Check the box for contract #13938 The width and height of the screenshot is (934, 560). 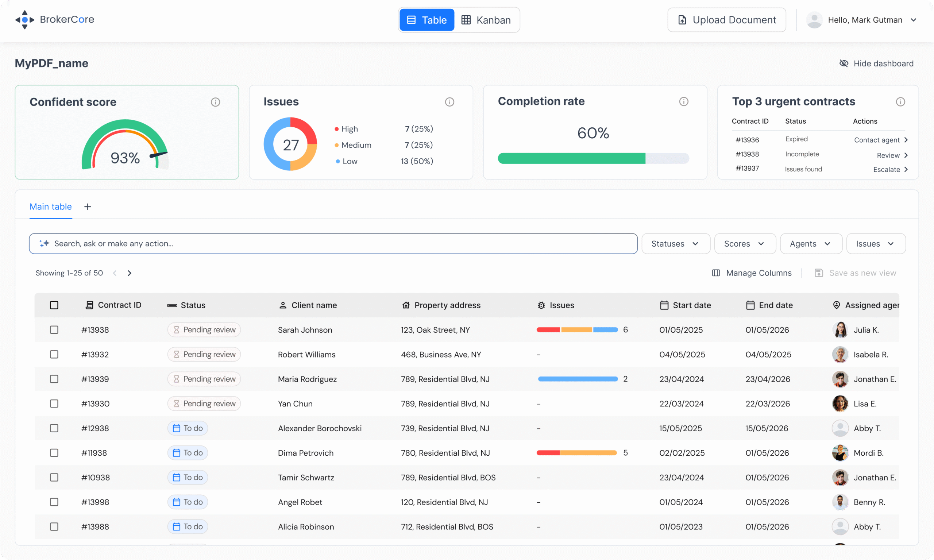click(x=54, y=330)
